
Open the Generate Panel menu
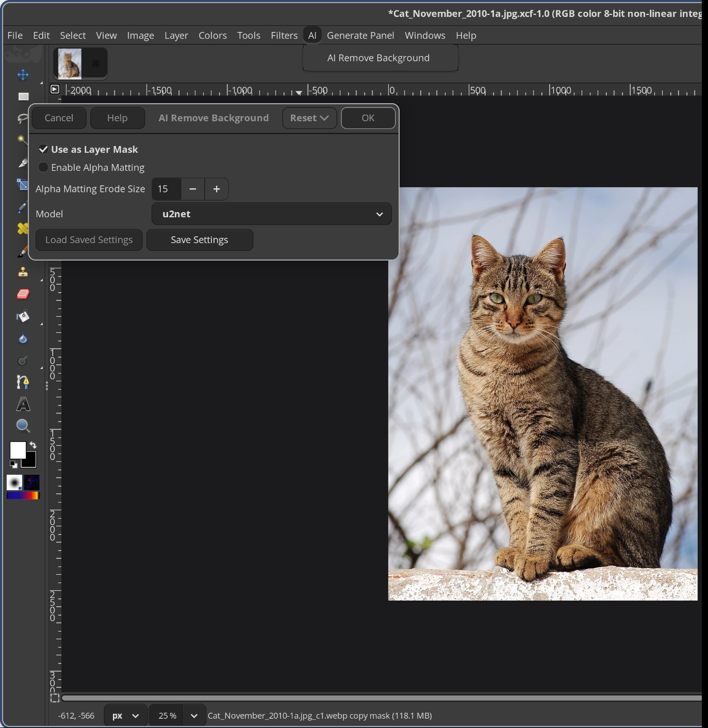click(360, 35)
